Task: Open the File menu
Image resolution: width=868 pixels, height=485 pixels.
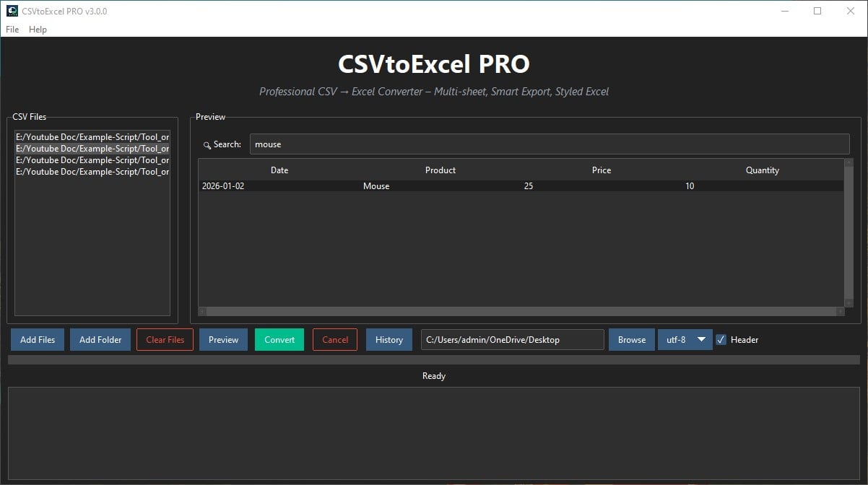Action: (12, 30)
